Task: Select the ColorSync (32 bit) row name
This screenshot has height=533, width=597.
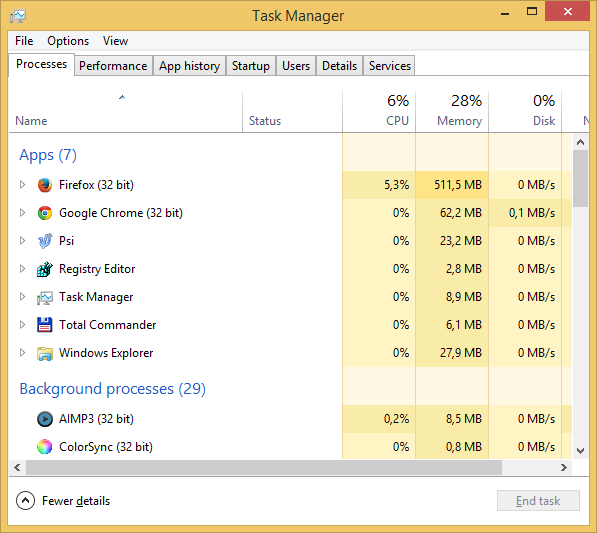Action: point(106,447)
